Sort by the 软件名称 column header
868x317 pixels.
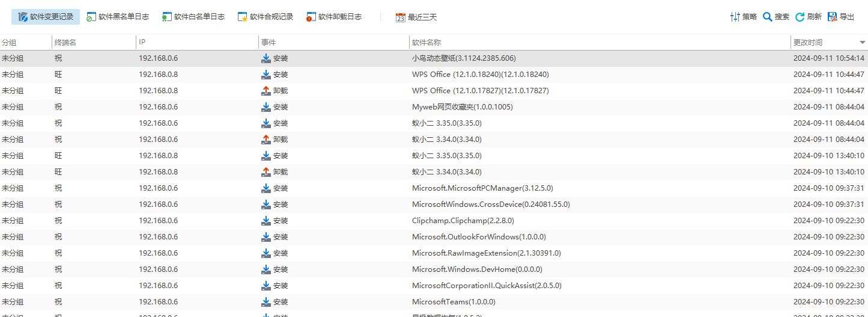coord(599,42)
